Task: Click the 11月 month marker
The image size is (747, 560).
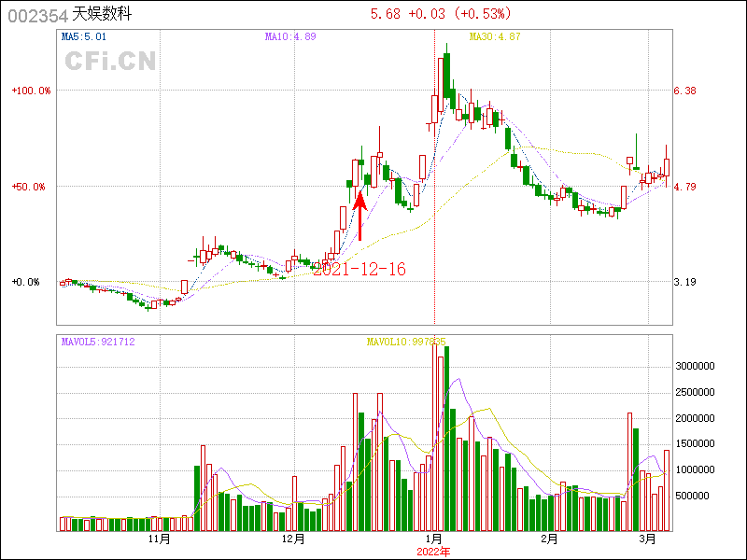Action: coord(160,539)
